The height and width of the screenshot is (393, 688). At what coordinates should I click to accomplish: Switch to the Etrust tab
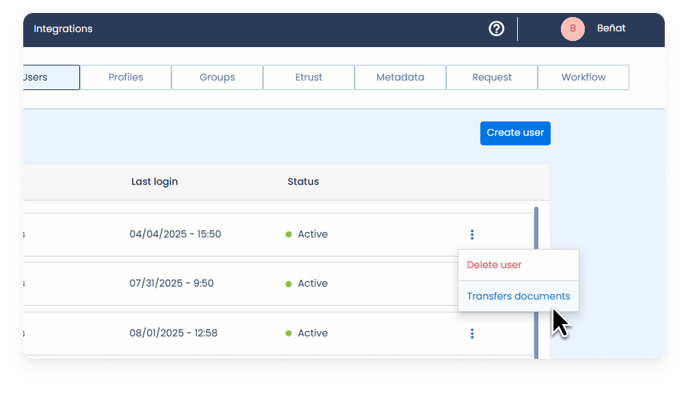308,78
